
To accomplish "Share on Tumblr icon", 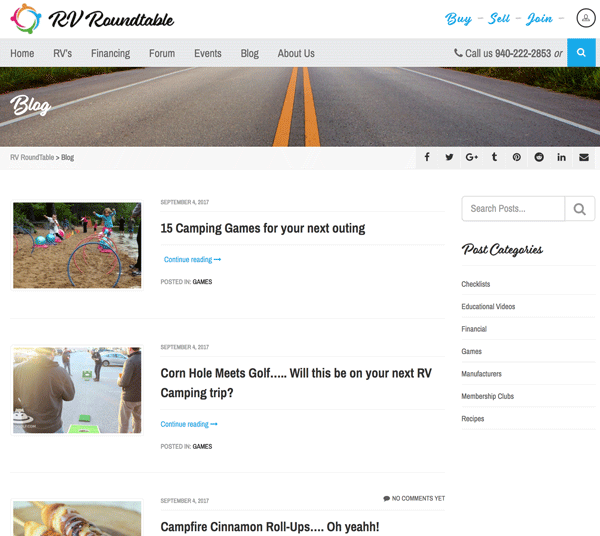I will 494,157.
